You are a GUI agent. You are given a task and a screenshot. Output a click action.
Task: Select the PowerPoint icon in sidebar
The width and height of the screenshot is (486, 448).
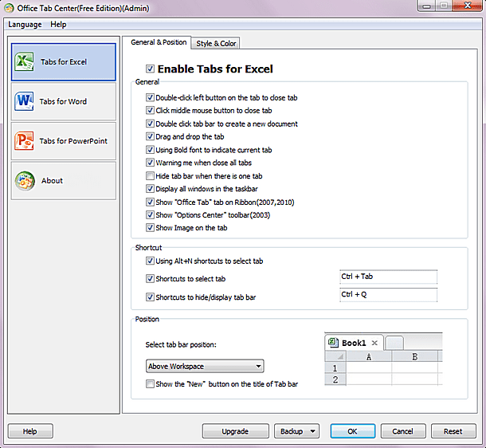click(24, 141)
